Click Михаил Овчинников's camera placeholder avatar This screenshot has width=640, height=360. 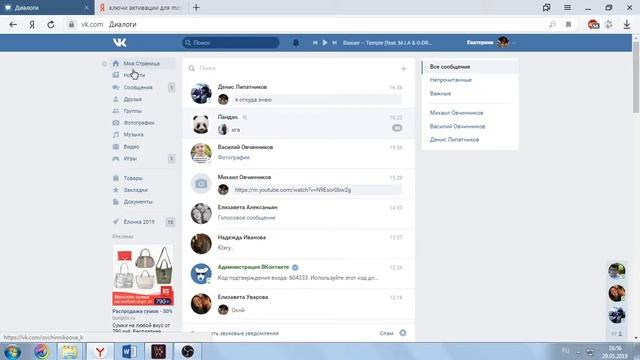[x=201, y=184]
